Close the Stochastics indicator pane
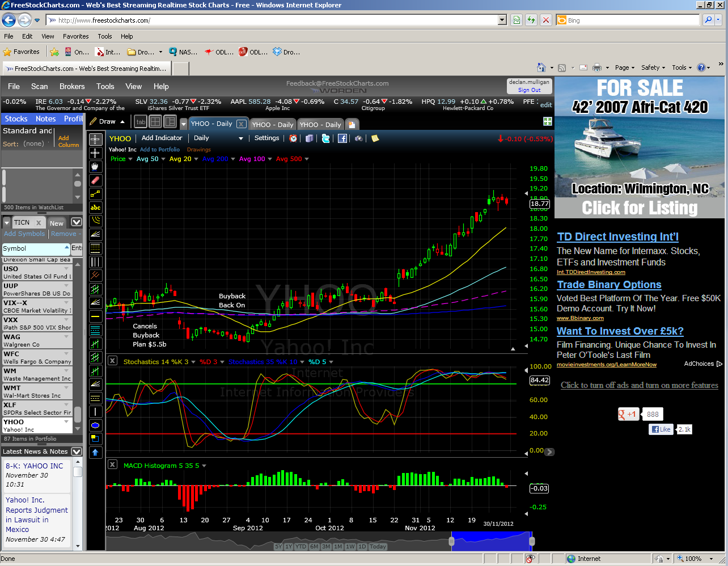 tap(112, 361)
